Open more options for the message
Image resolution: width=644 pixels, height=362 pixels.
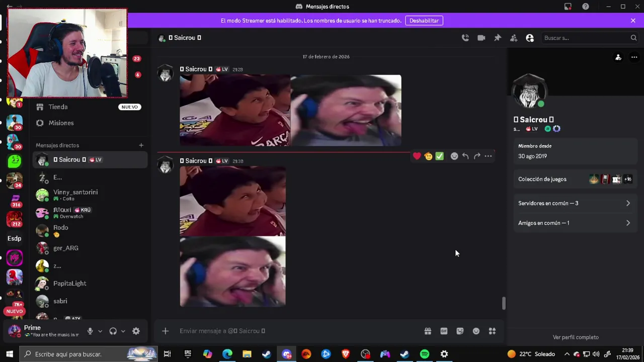tap(488, 156)
